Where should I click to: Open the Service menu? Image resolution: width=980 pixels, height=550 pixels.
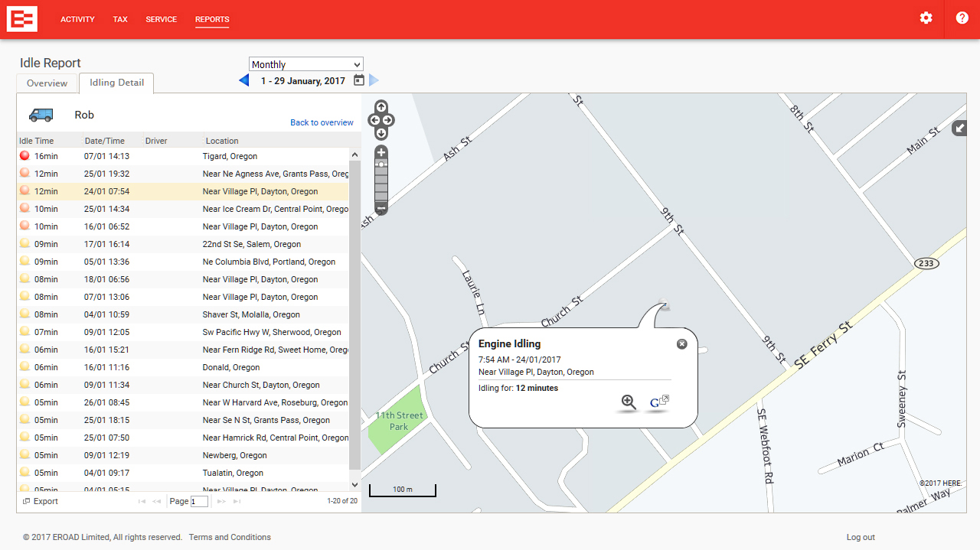coord(161,19)
